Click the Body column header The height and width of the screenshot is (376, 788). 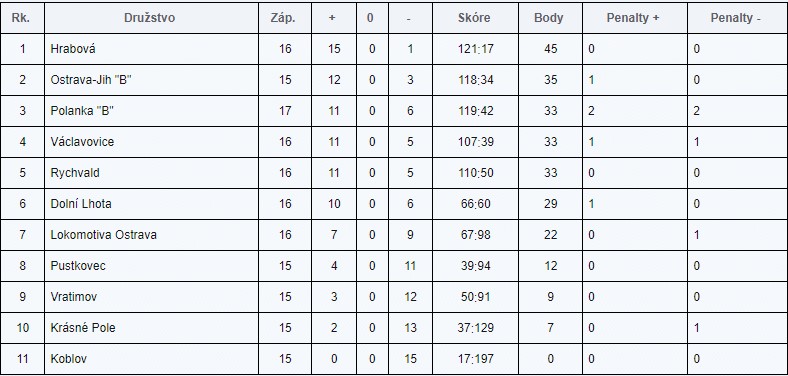coord(549,18)
